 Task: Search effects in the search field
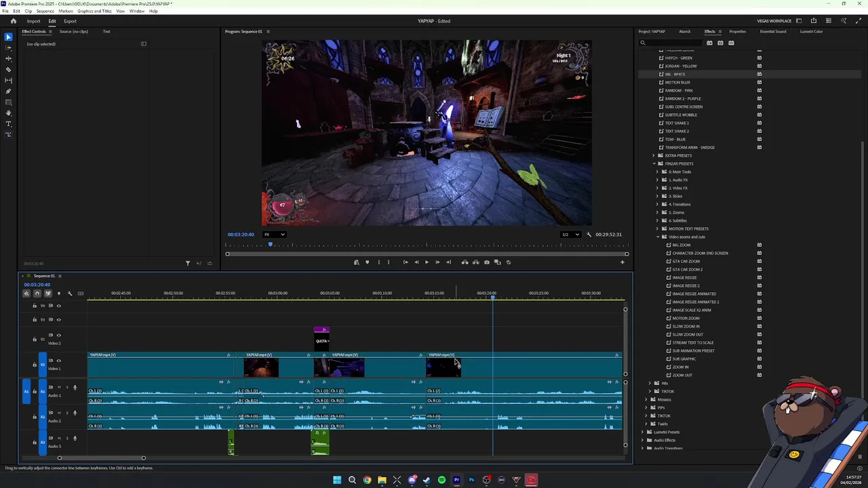pyautogui.click(x=671, y=43)
